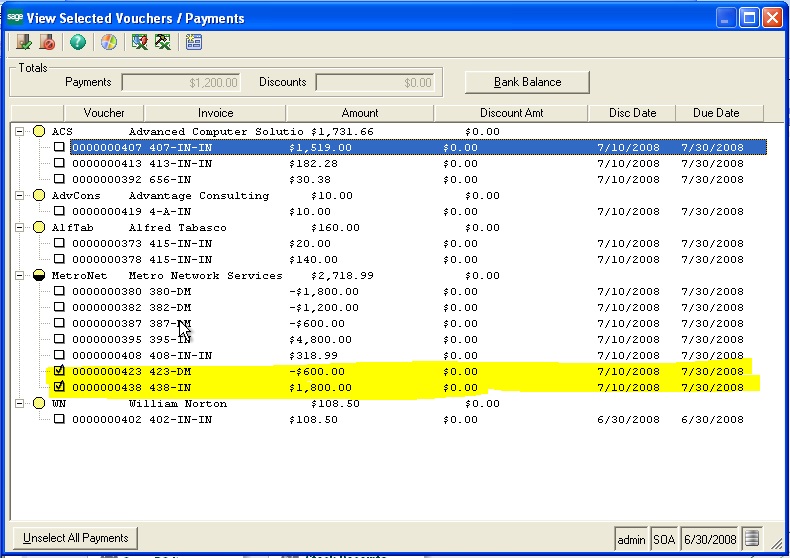Image resolution: width=790 pixels, height=558 pixels.
Task: Click the Discounts total field
Action: point(375,83)
